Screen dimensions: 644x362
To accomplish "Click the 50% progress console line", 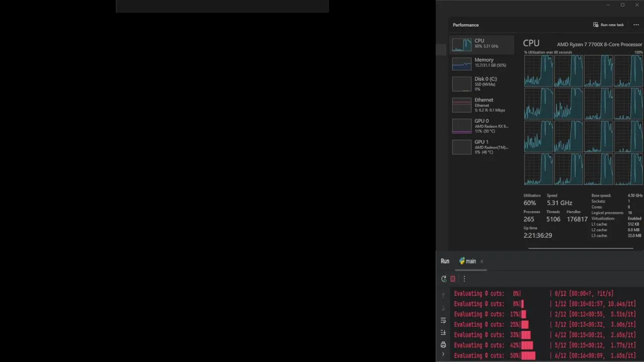I will [544, 355].
